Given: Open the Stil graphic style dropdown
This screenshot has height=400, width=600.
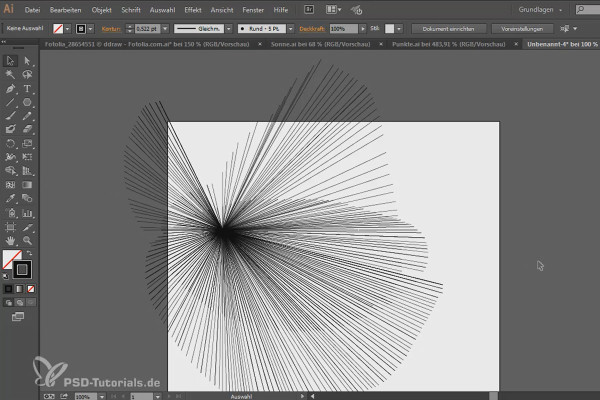Looking at the screenshot, I should (399, 29).
